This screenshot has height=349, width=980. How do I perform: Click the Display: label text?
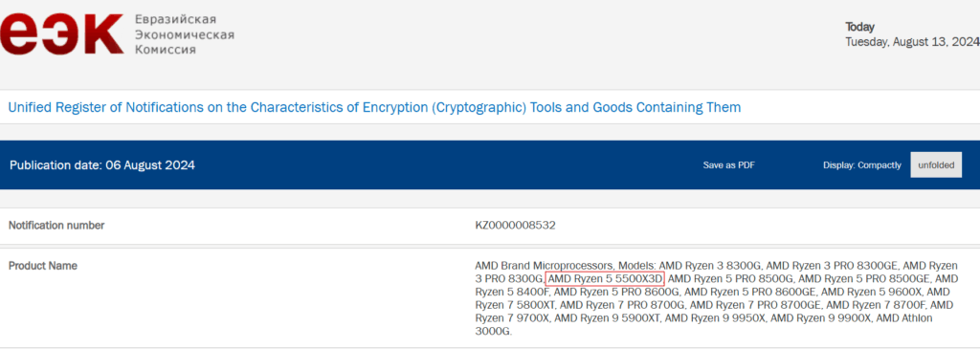(838, 165)
